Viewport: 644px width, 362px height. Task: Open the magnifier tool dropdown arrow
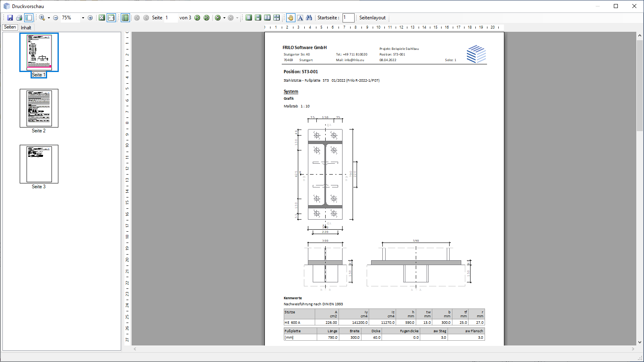49,18
